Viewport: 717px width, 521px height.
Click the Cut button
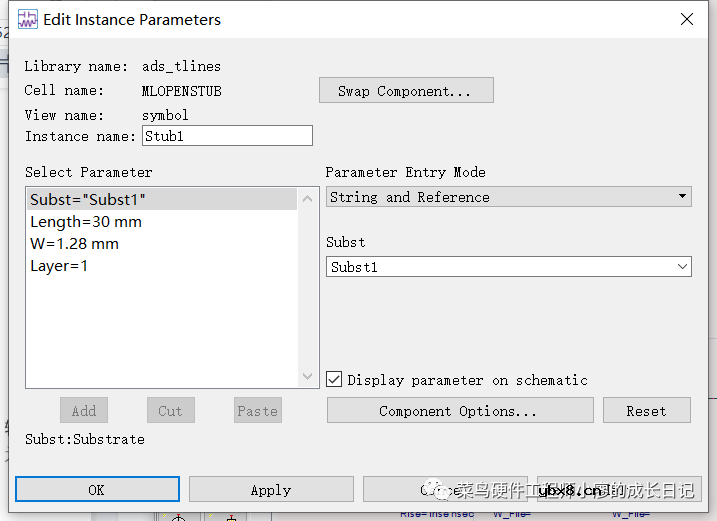(x=170, y=410)
